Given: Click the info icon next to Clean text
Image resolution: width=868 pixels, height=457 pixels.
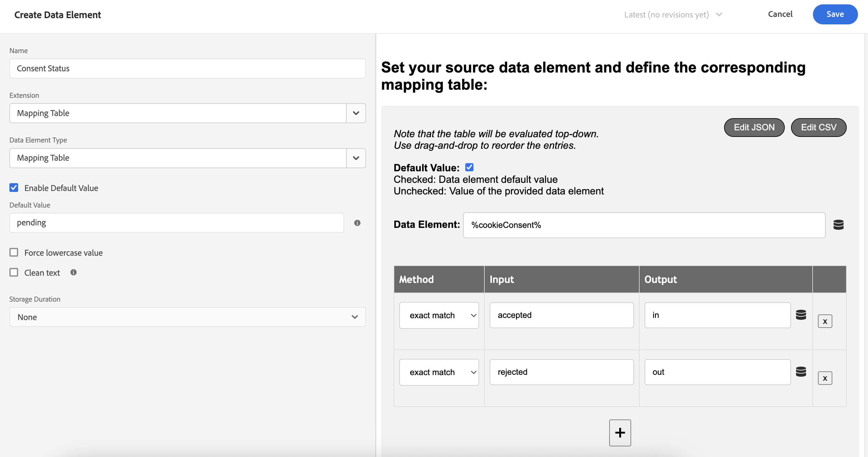Looking at the screenshot, I should pos(74,272).
